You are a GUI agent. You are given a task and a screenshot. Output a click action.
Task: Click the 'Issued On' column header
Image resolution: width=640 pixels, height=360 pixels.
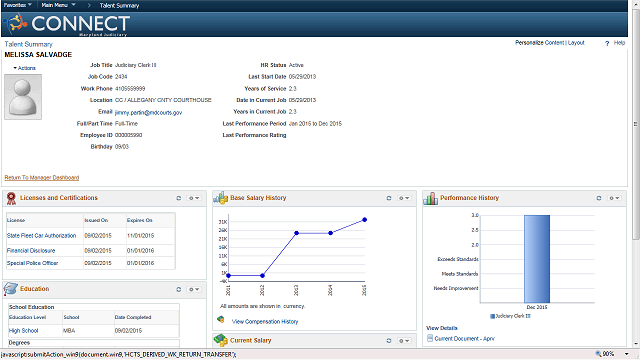(x=96, y=220)
